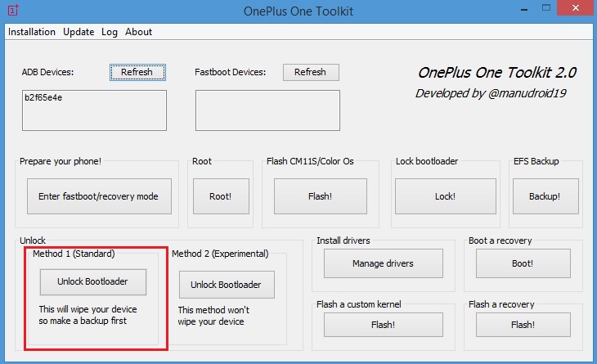Click the 'Developed by @manudroid19' text

pyautogui.click(x=491, y=93)
